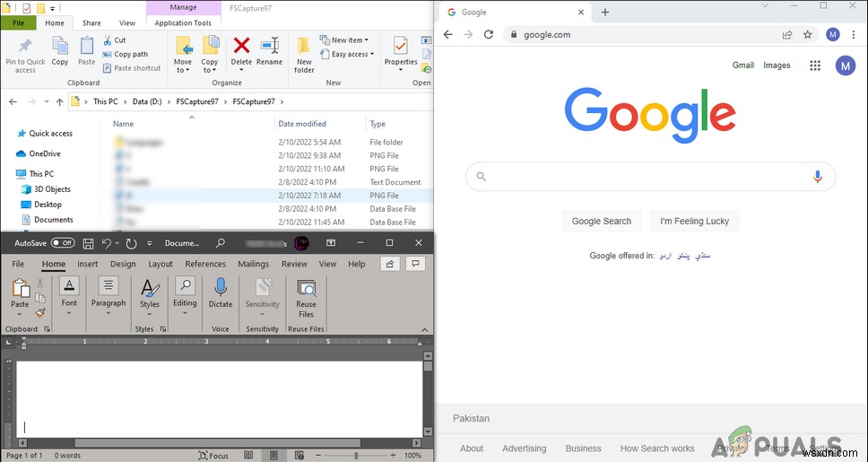Open the Comments icon in Word
Viewport: 868px width, 462px height.
click(x=415, y=264)
